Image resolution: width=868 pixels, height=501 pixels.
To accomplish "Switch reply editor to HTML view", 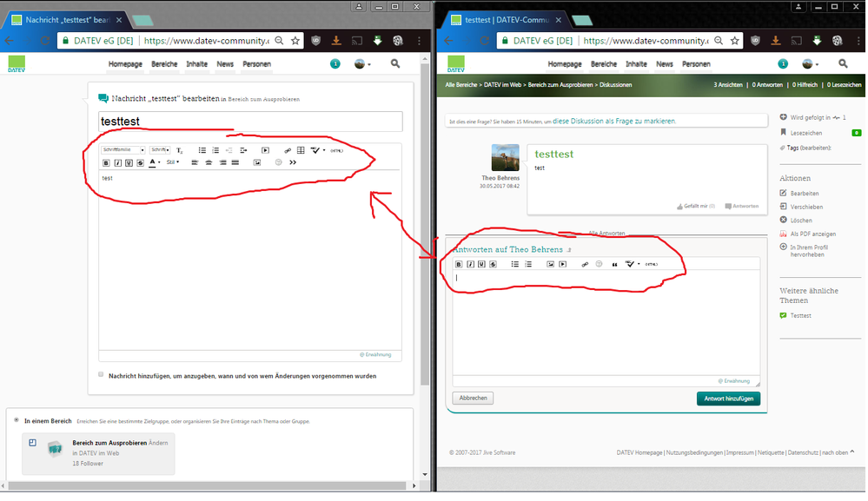I will 652,264.
